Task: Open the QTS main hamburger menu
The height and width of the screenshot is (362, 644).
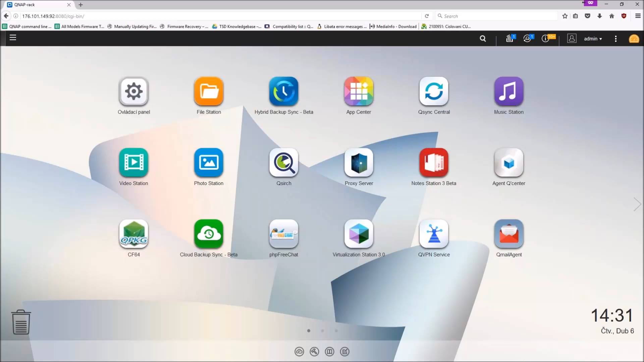Action: click(13, 38)
